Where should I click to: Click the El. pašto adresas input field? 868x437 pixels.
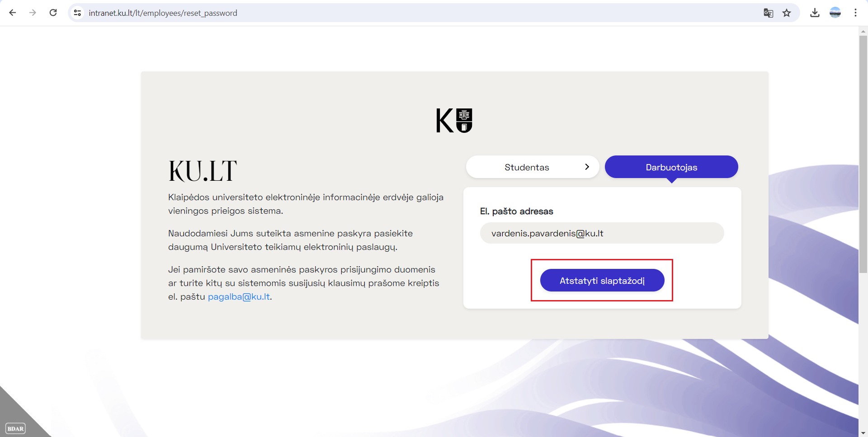[602, 233]
